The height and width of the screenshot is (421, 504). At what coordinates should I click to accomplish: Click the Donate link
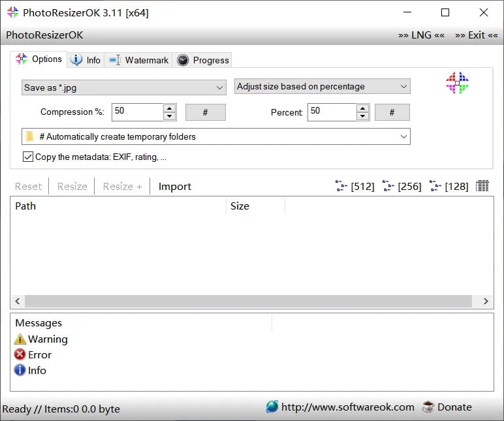454,407
